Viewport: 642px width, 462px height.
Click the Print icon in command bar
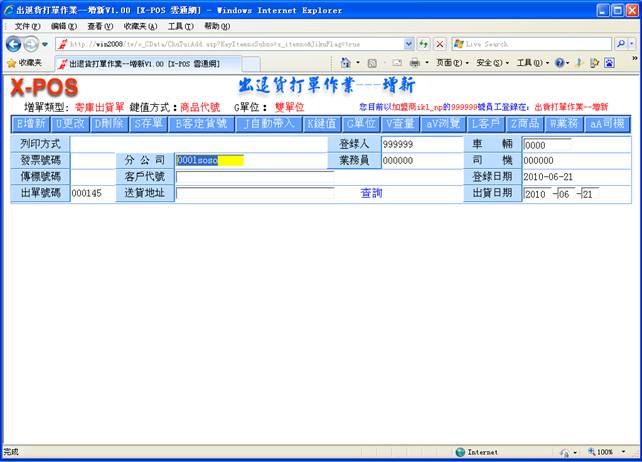(x=412, y=63)
